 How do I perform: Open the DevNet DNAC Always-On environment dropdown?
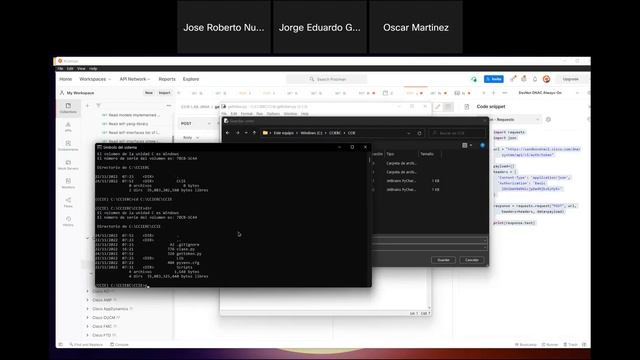click(549, 93)
